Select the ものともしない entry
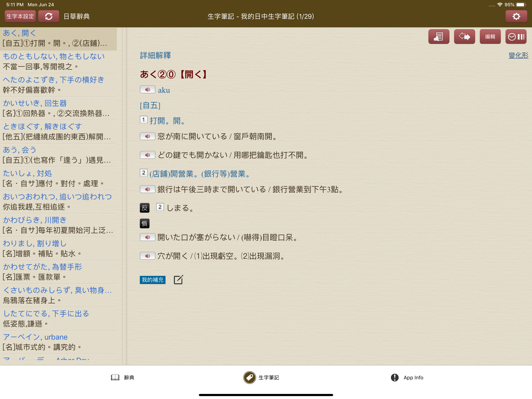This screenshot has height=399, width=532. point(58,62)
